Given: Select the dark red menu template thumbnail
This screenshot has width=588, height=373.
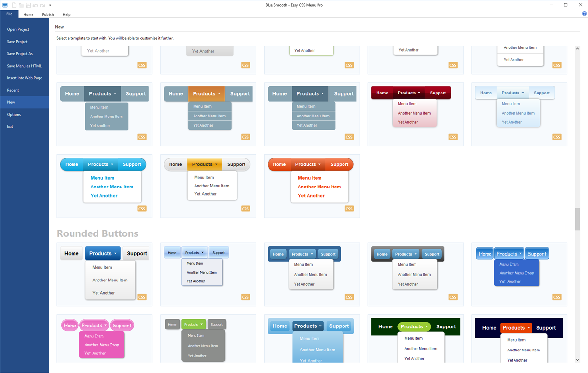Looking at the screenshot, I should 416,114.
